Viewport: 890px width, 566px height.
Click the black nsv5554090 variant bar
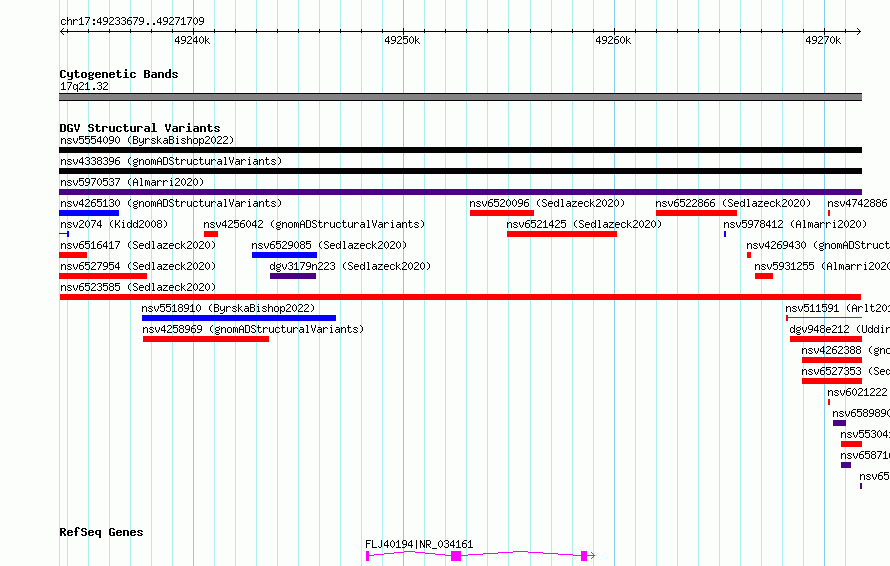[x=460, y=150]
